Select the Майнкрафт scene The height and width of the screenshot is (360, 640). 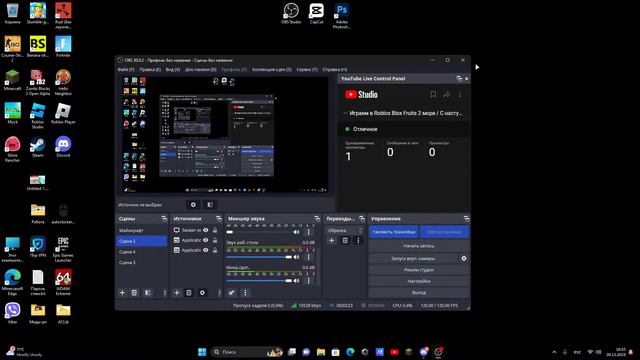pos(142,231)
